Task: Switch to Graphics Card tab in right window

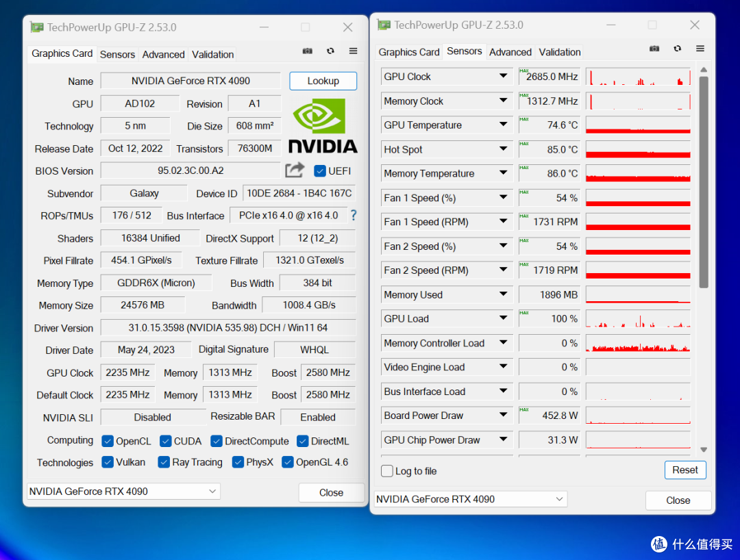Action: [408, 52]
